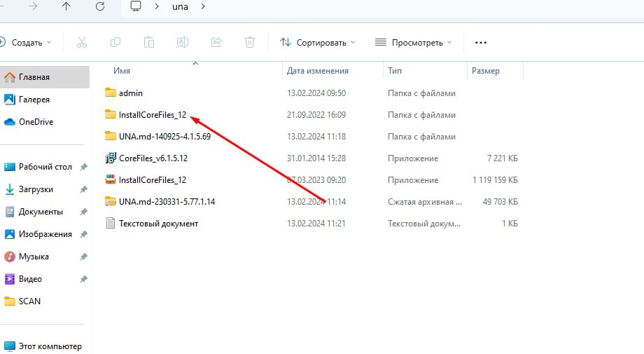Image resolution: width=644 pixels, height=354 pixels.
Task: Go up one folder level
Action: tap(66, 6)
